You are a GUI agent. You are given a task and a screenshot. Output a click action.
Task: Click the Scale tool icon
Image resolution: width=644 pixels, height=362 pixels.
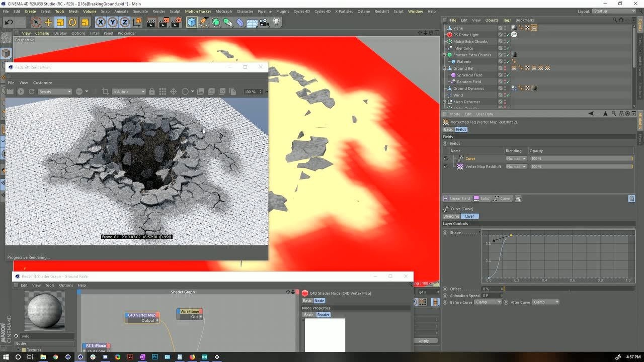coord(60,22)
